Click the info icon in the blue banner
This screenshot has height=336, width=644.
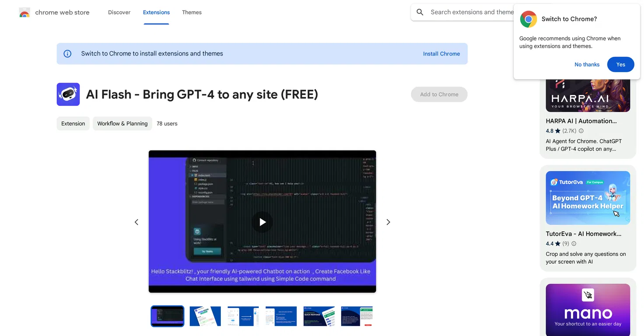click(x=68, y=54)
